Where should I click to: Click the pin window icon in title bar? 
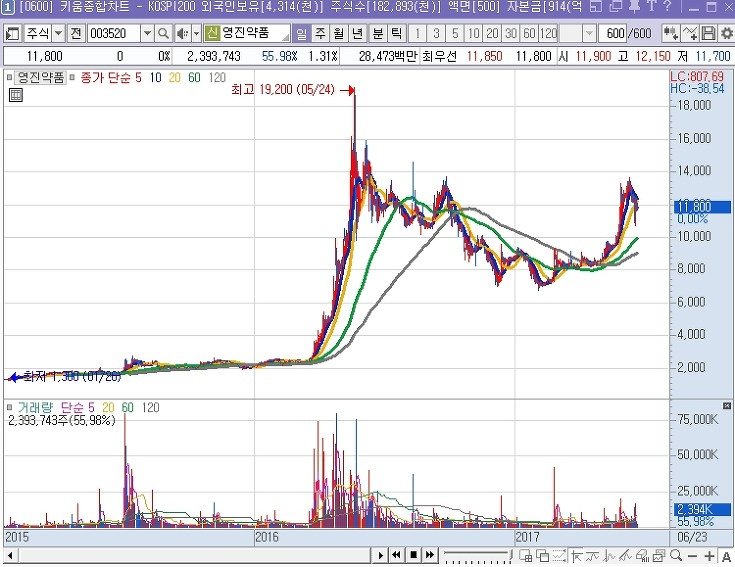point(634,6)
